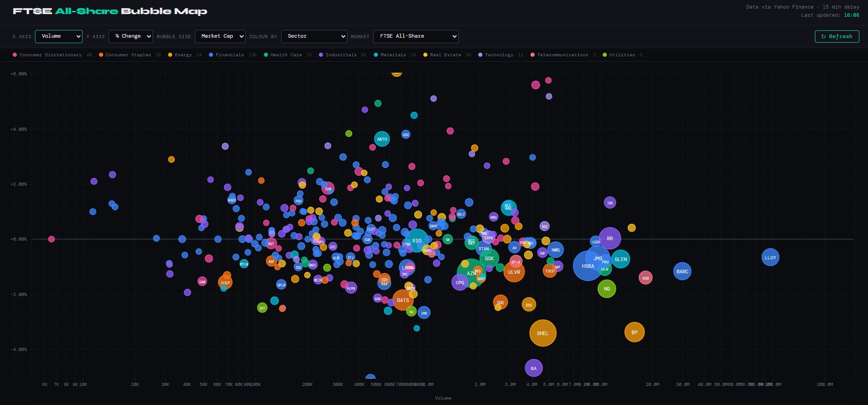Screen dimensions: 868x405
Task: Select the RR bubble
Action: coord(610,238)
